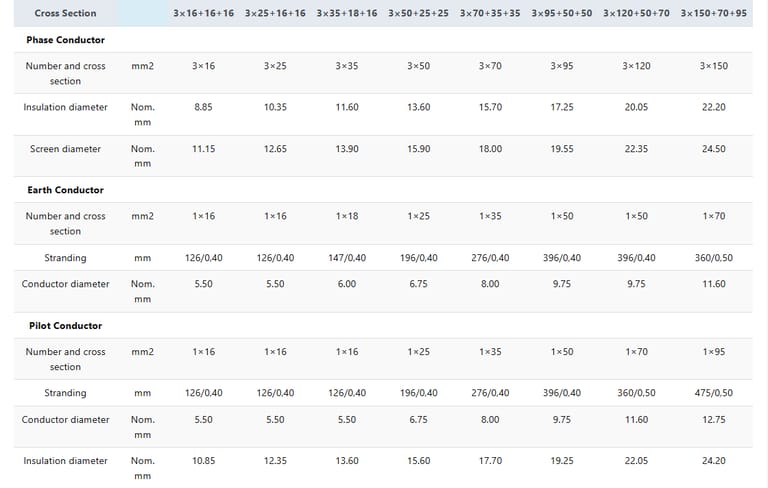Viewport: 768px width, 488px height.
Task: Select the Phase Conductor section heading
Action: tap(65, 40)
